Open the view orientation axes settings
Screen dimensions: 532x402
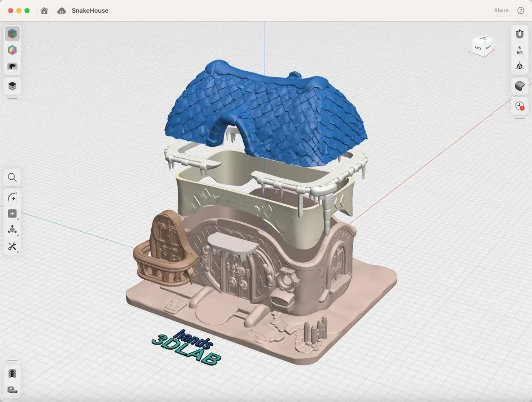tap(519, 66)
